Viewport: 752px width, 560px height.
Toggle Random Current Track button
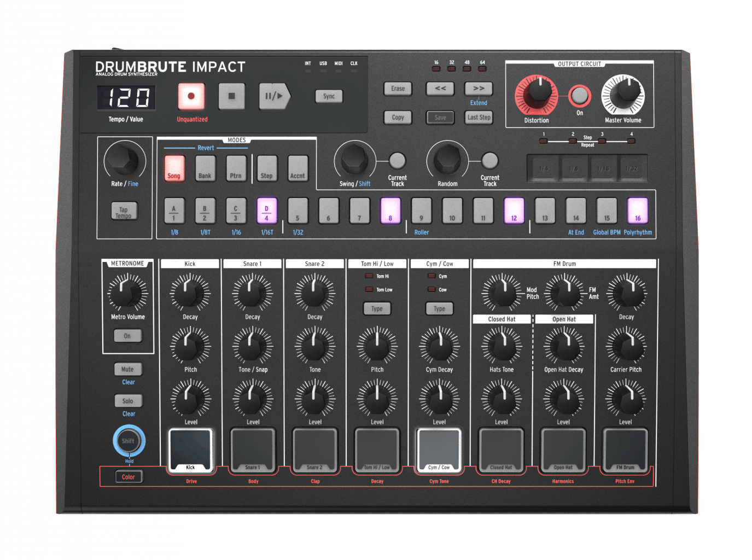(x=489, y=160)
